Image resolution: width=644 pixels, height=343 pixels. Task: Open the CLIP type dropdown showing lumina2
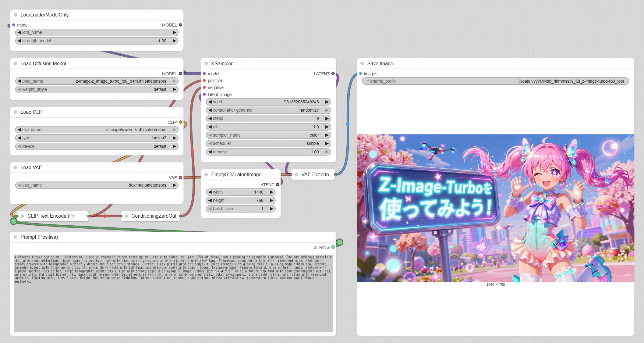point(97,138)
